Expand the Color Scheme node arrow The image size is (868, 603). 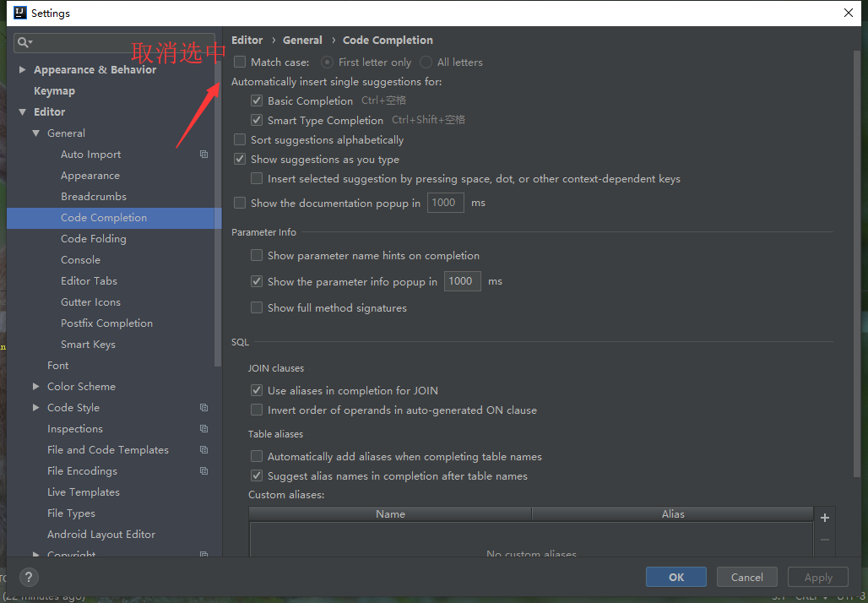[x=36, y=387]
